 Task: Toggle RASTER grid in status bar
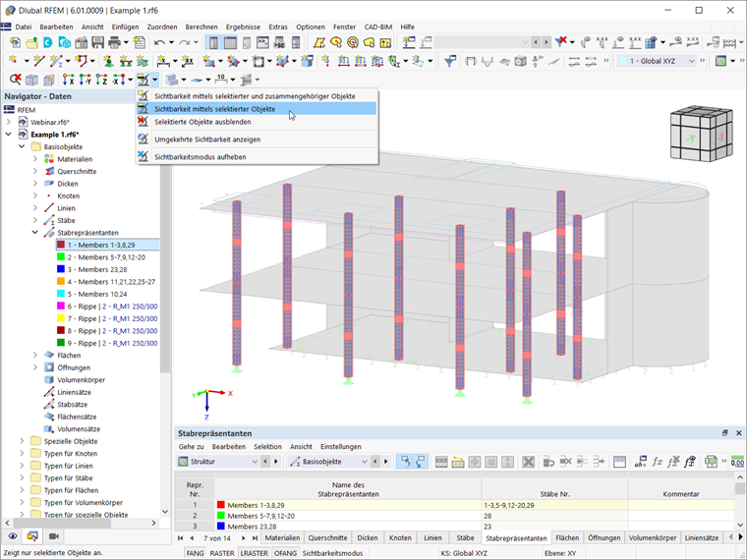pyautogui.click(x=222, y=553)
